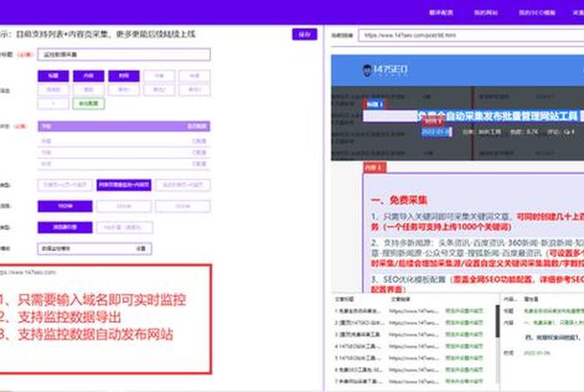Viewport: 584px width, 392px height.
Task: Click the 147SEO logo in the preview
Action: click(x=385, y=69)
